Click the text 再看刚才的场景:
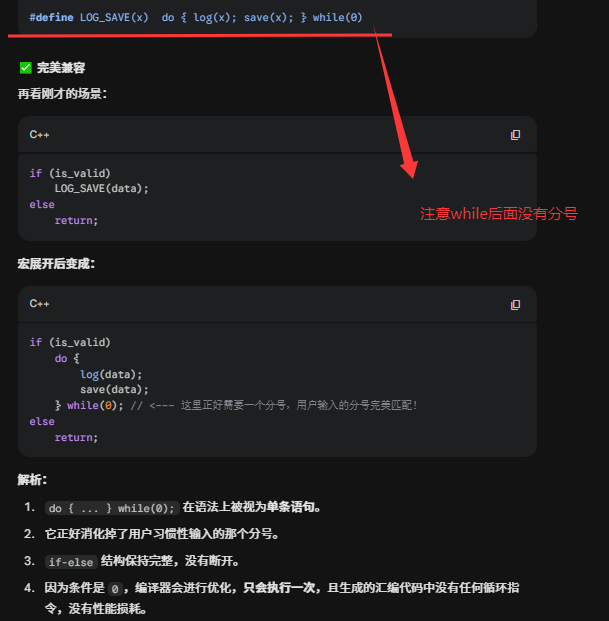The height and width of the screenshot is (621, 609). 62,94
